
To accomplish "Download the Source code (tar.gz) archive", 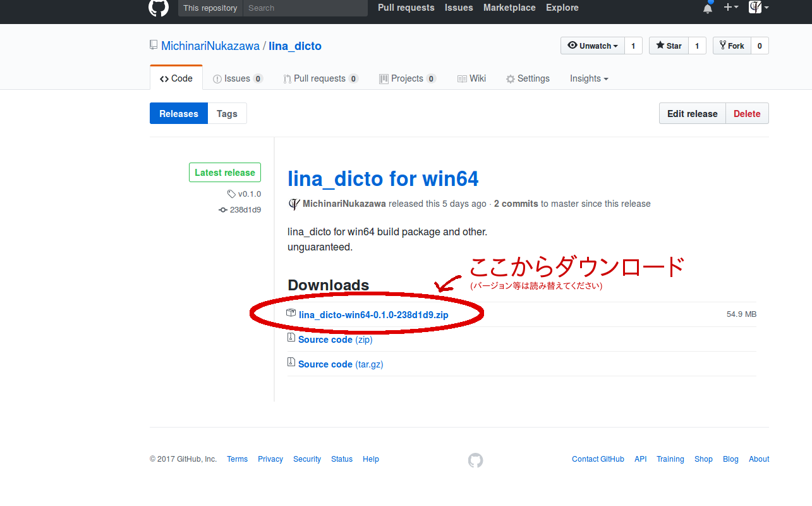I will coord(341,364).
